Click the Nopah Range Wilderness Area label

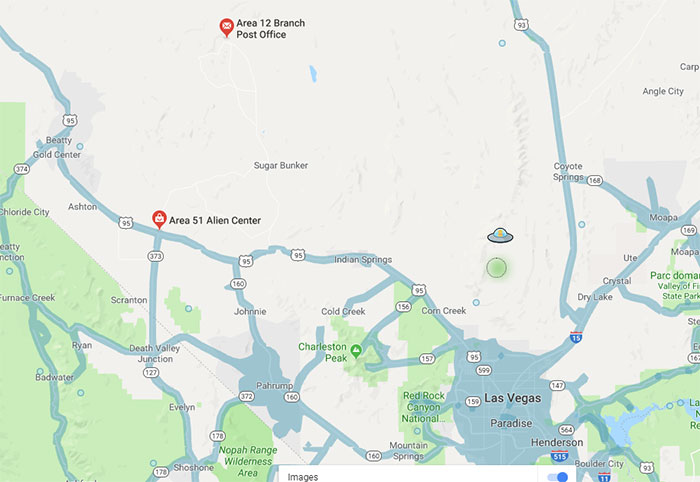248,461
